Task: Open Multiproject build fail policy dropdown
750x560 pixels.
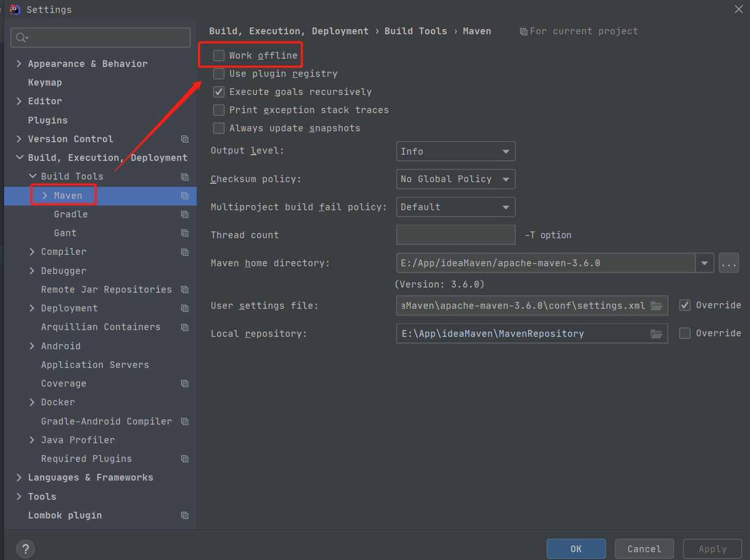Action: (x=456, y=207)
